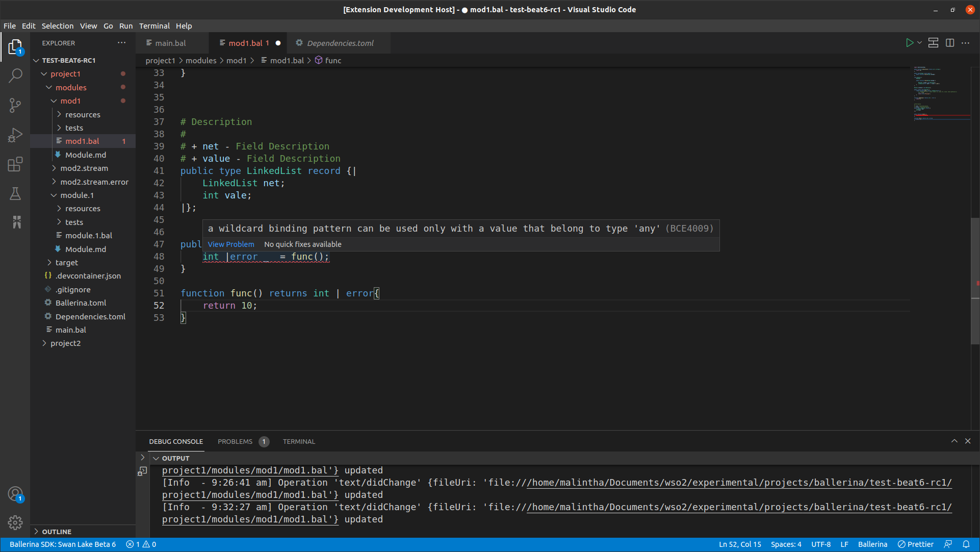
Task: Open the Source Control view
Action: (x=15, y=105)
